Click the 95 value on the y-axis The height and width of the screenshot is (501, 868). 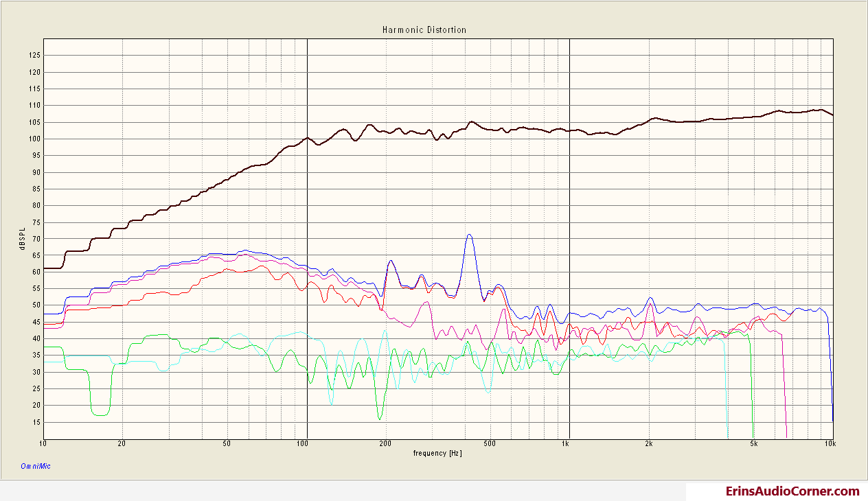pos(37,155)
